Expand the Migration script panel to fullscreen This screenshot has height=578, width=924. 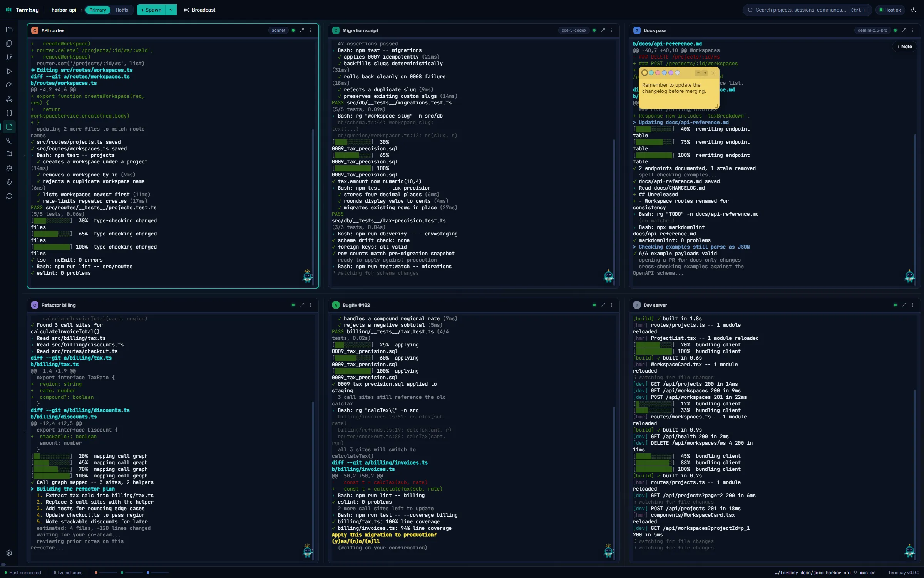[x=603, y=30]
